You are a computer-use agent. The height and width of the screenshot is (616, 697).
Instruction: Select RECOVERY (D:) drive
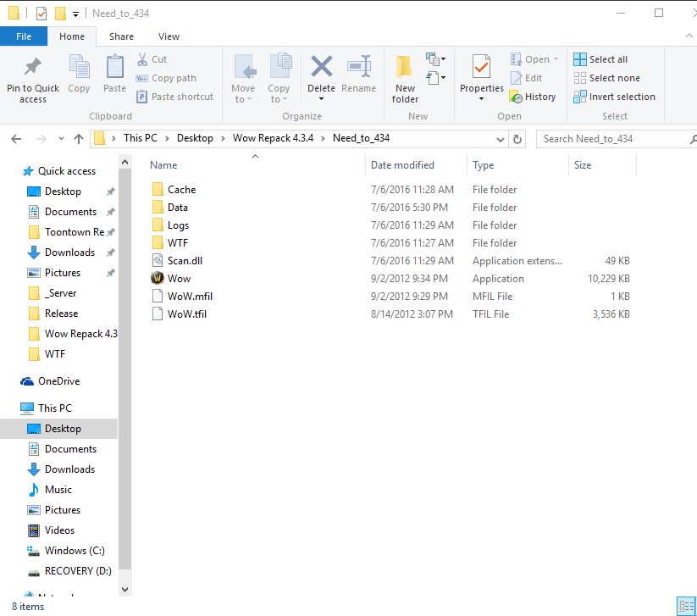(x=69, y=571)
